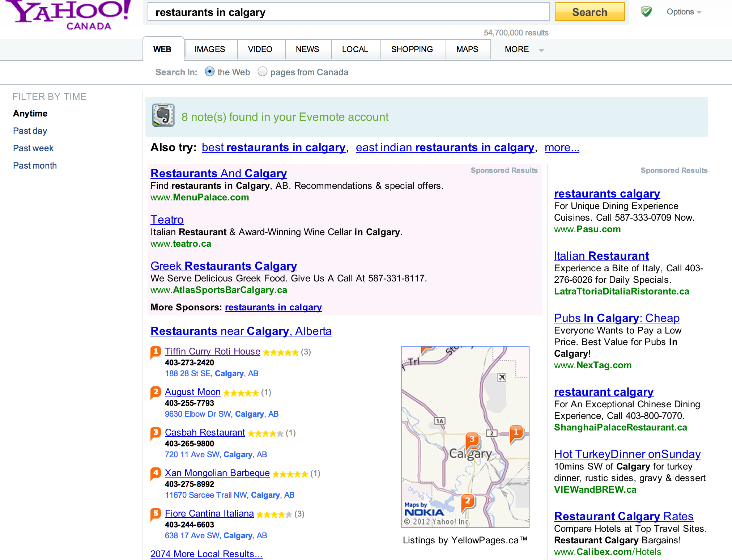
Task: Click the 'more...' suggestions link
Action: tap(562, 148)
